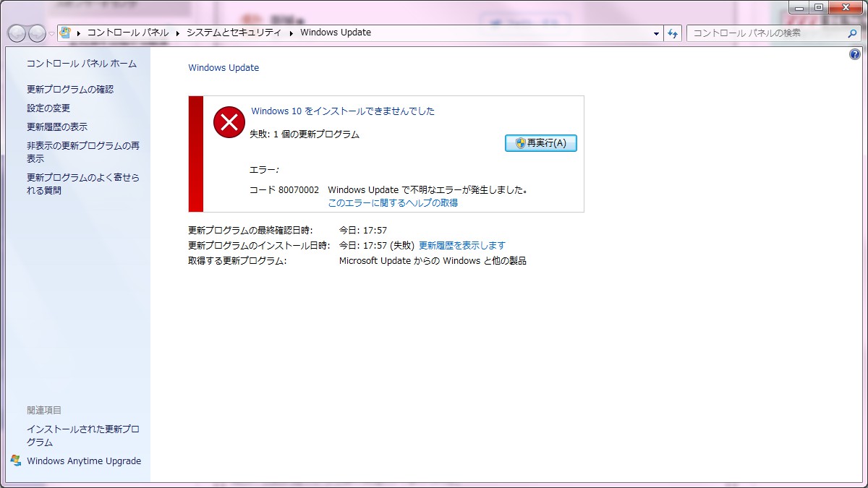This screenshot has height=488, width=868.
Task: Click the Refresh button beside address bar
Action: (x=673, y=33)
